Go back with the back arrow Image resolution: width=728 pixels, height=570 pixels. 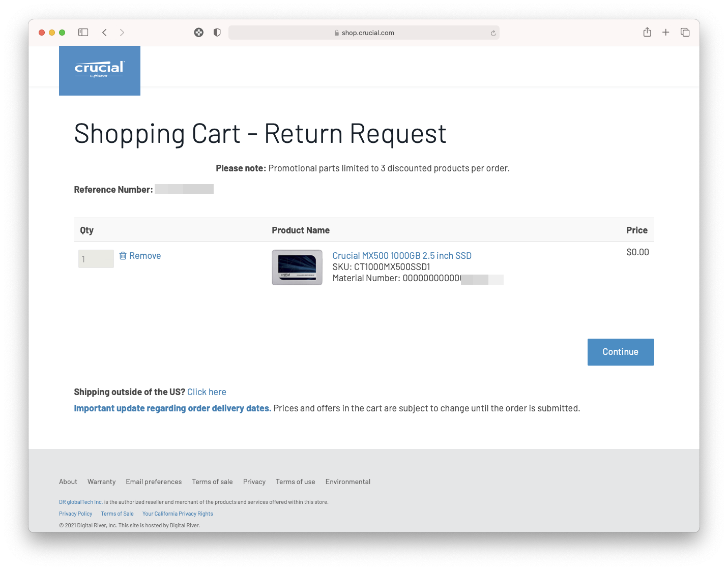(104, 33)
